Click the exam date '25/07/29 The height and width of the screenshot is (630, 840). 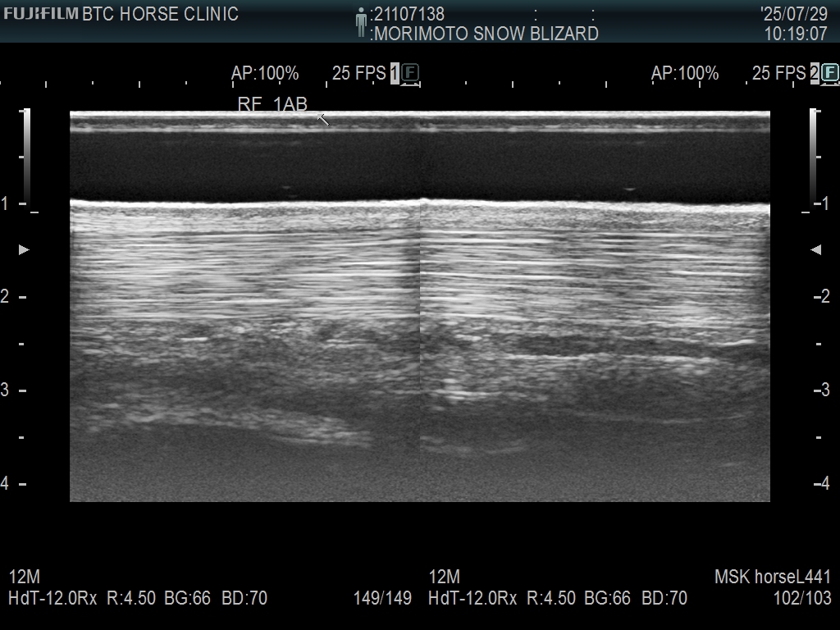click(x=795, y=14)
